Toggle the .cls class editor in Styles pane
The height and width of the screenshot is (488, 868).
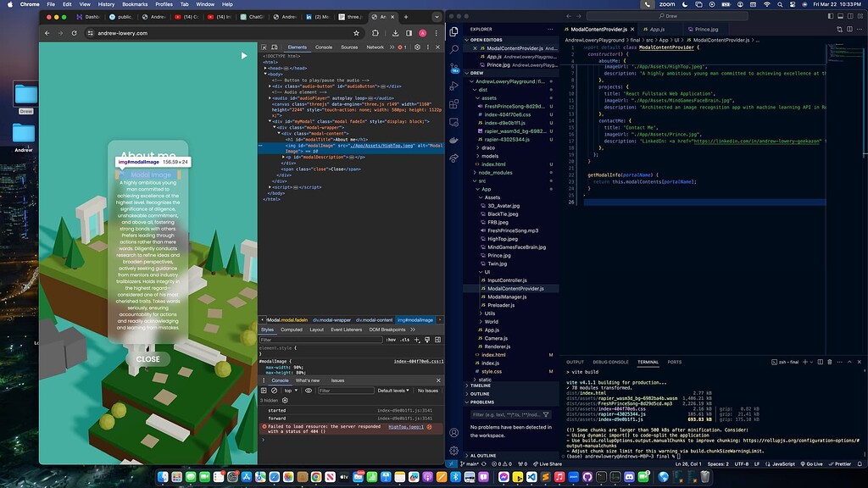coord(405,340)
